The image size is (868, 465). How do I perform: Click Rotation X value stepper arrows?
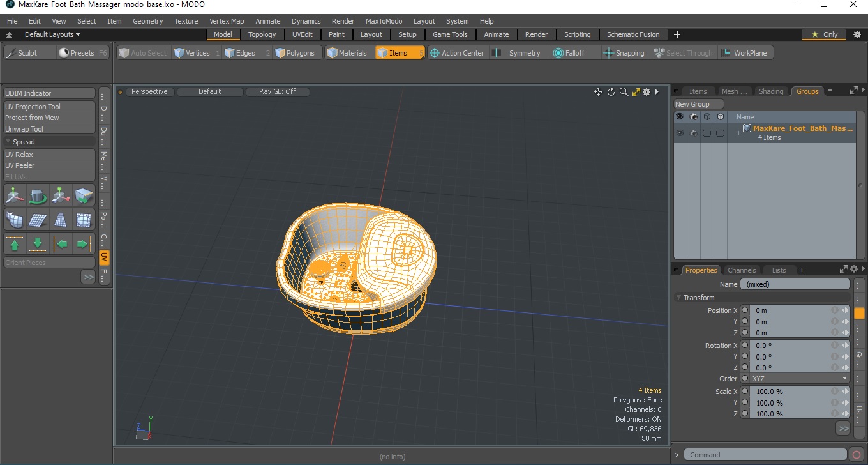pos(846,346)
